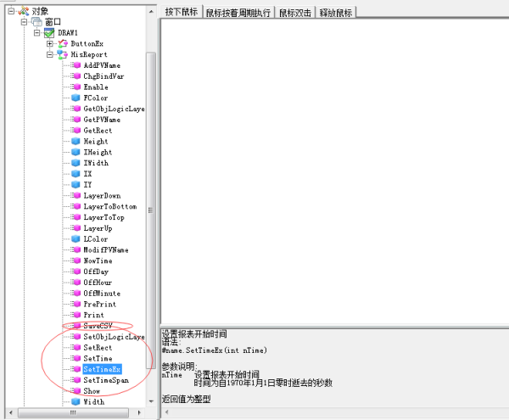Switch to the 按下鼠标 tab
Screen dimensions: 509x420
(x=182, y=12)
